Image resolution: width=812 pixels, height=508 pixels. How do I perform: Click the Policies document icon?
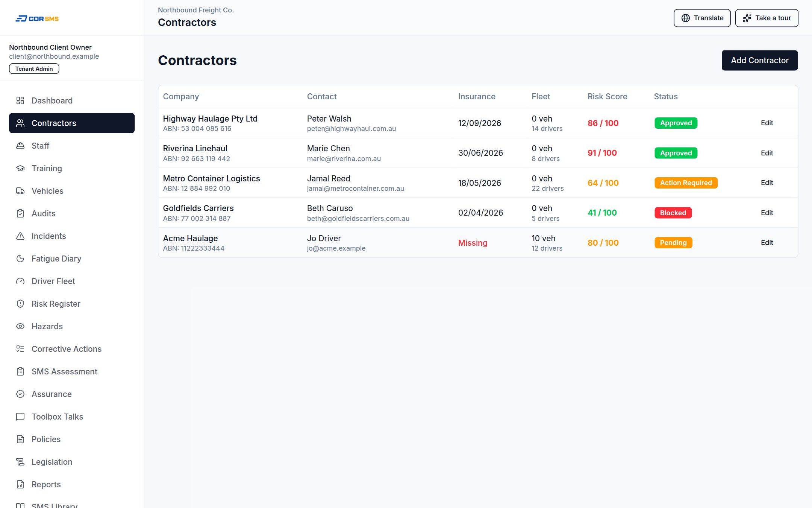(20, 439)
